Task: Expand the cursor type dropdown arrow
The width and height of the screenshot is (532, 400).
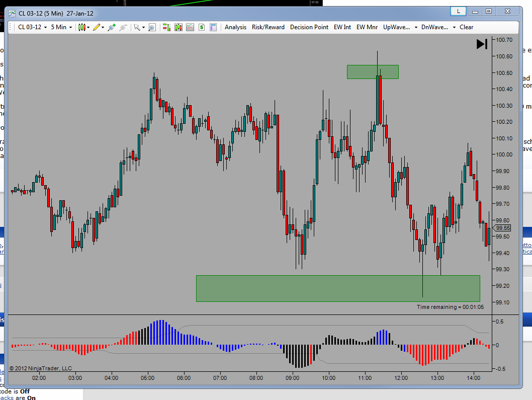Action: 143,28
